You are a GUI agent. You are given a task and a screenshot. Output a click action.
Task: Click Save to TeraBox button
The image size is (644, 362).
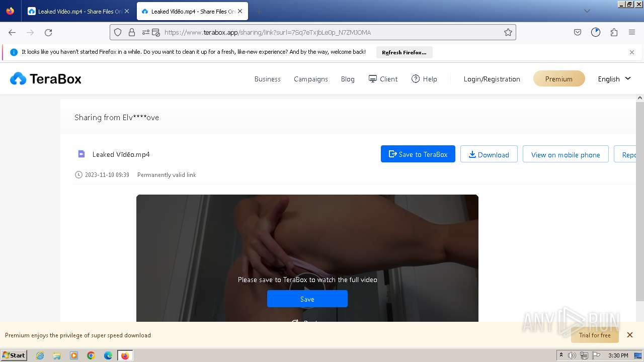(x=418, y=154)
